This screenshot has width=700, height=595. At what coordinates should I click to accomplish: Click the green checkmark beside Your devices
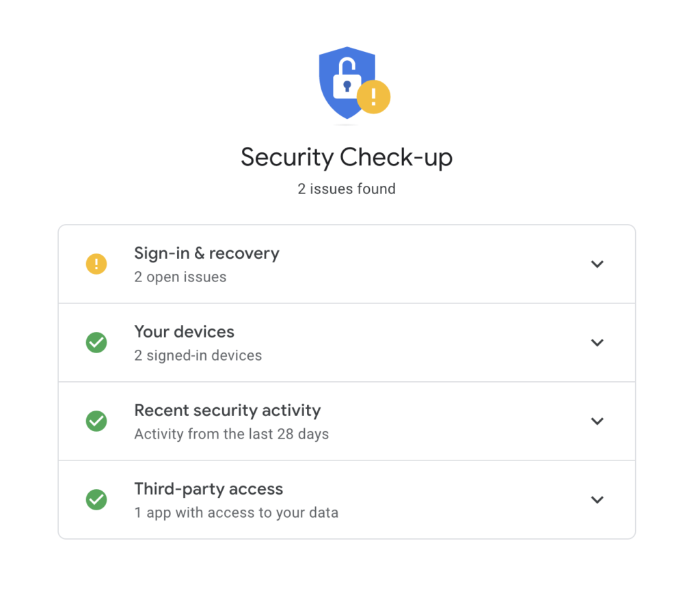96,342
